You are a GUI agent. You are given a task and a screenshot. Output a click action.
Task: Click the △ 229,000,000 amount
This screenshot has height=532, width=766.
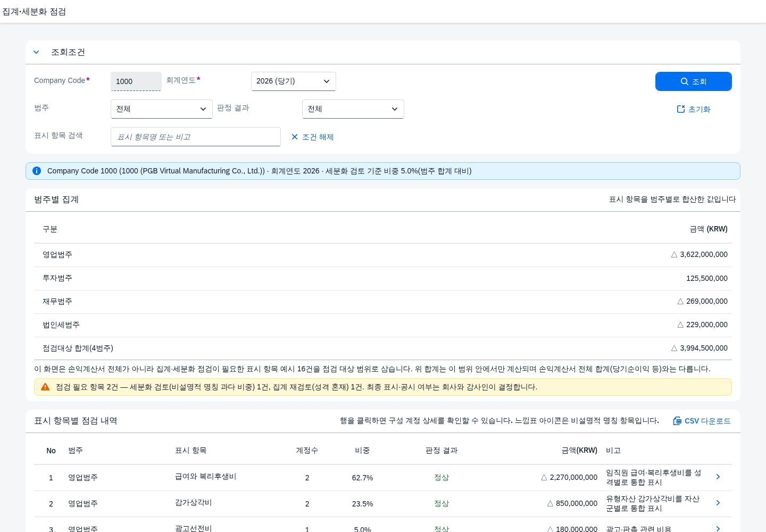pyautogui.click(x=702, y=325)
